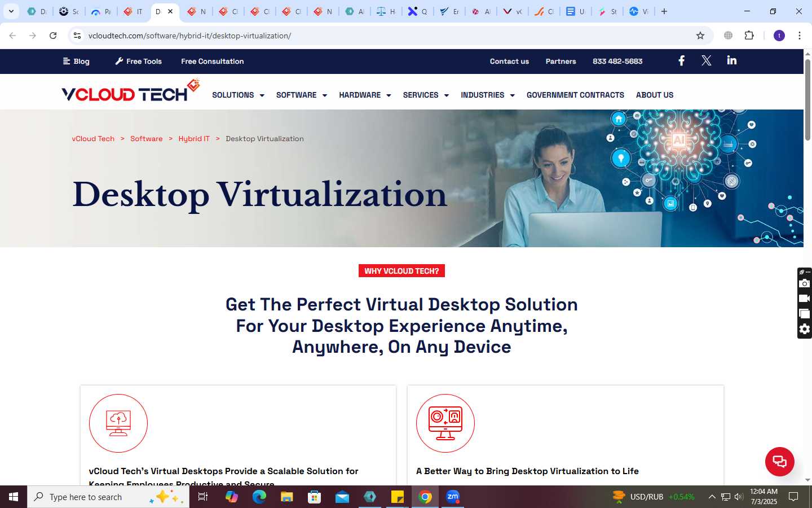The width and height of the screenshot is (812, 508).
Task: Click the browser forward arrow
Action: click(x=33, y=36)
